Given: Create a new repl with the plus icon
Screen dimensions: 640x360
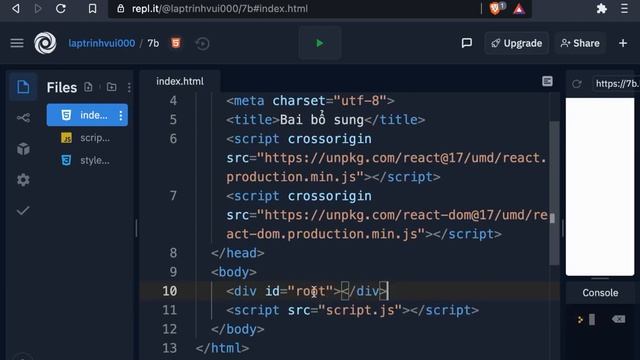Looking at the screenshot, I should (623, 43).
